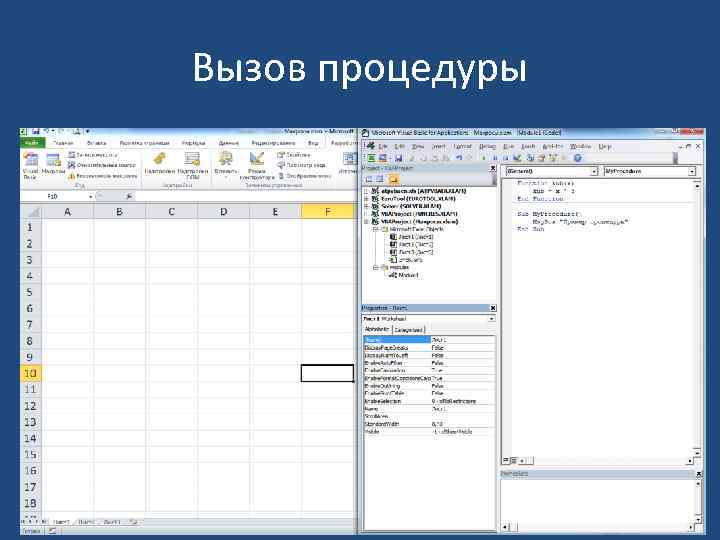Click View Code icon in Project Explorer
The width and height of the screenshot is (720, 540).
coord(369,179)
